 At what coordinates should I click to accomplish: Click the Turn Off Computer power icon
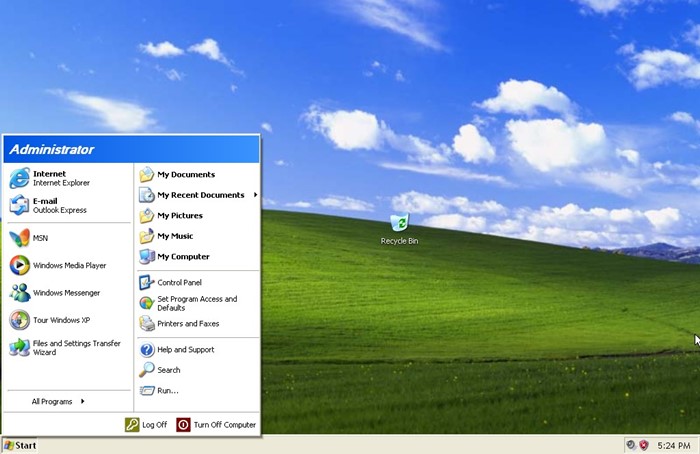coord(183,425)
